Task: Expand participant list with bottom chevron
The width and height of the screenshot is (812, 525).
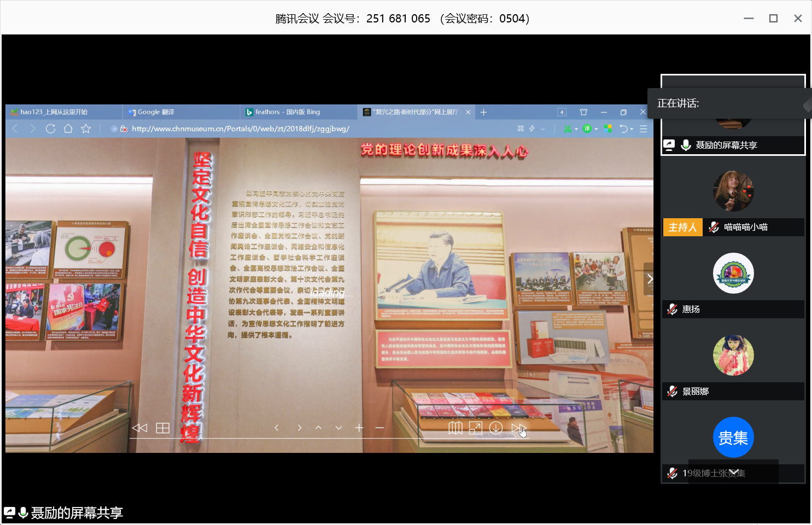Action: tap(734, 472)
